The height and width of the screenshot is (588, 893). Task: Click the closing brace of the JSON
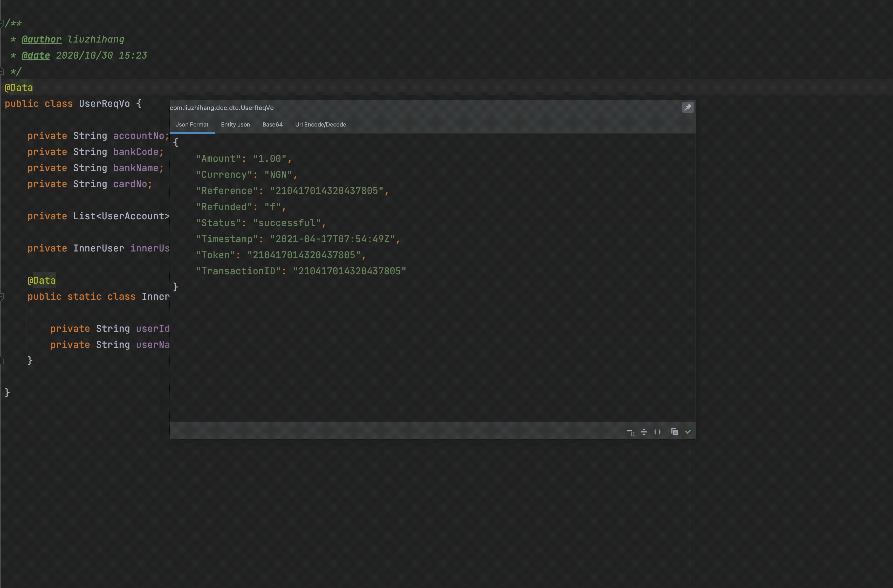point(175,287)
